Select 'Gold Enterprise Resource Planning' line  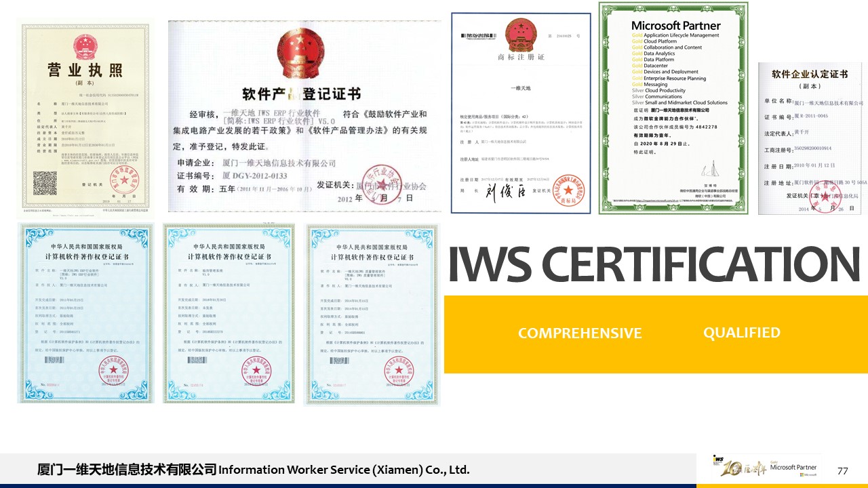pos(669,78)
